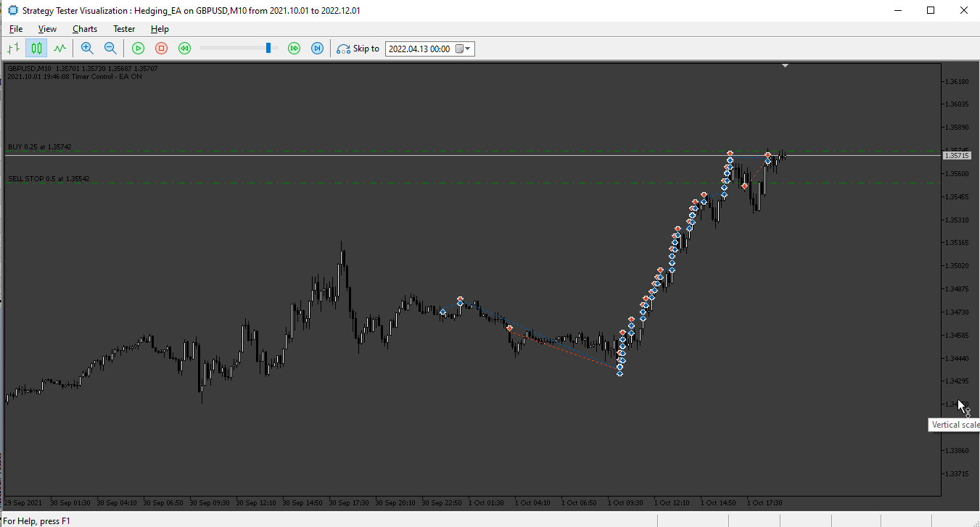The height and width of the screenshot is (527, 980).
Task: Speed up the test with the fast-forward icon
Action: [x=294, y=49]
